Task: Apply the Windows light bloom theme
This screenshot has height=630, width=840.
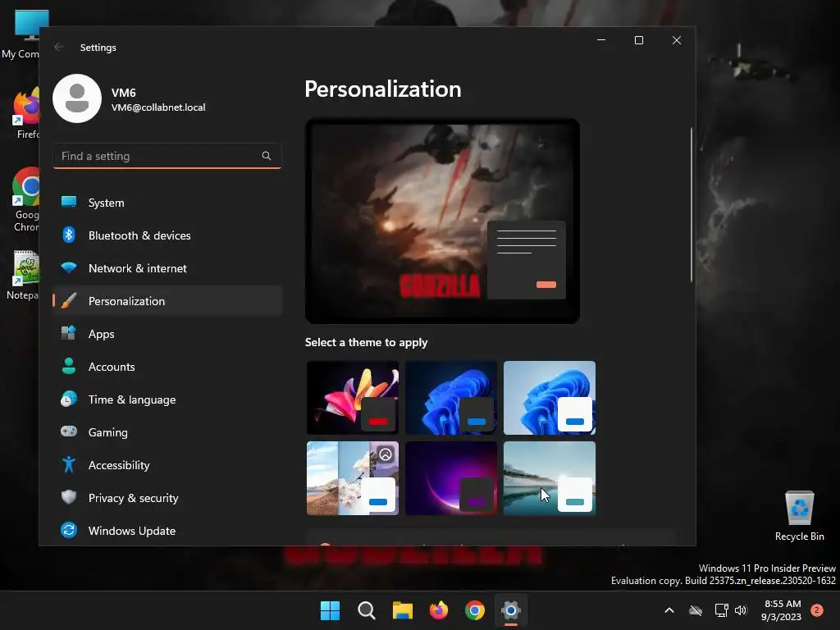Action: pyautogui.click(x=549, y=398)
